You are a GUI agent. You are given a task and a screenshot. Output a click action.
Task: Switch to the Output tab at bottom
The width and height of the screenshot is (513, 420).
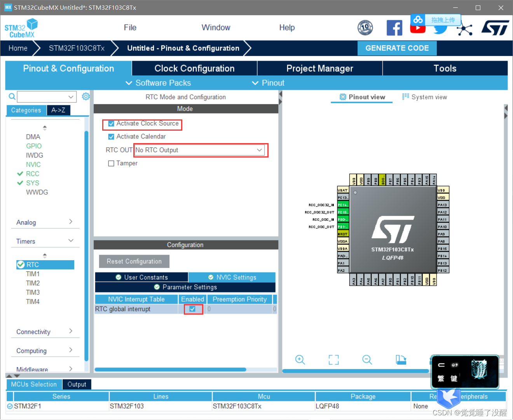(77, 384)
